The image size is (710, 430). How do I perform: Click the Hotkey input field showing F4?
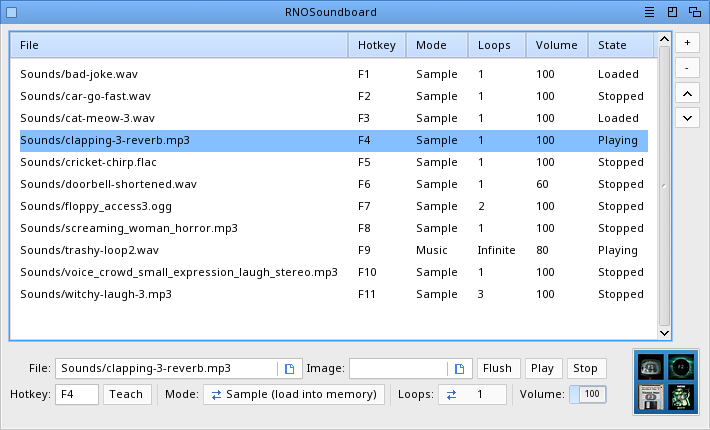click(x=76, y=394)
